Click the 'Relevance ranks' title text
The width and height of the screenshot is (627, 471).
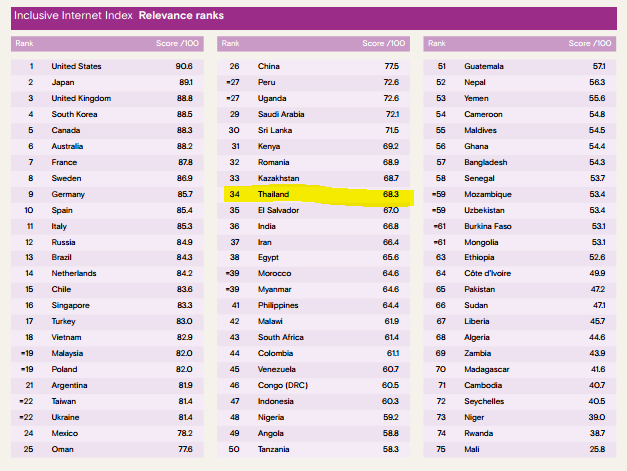pos(181,16)
